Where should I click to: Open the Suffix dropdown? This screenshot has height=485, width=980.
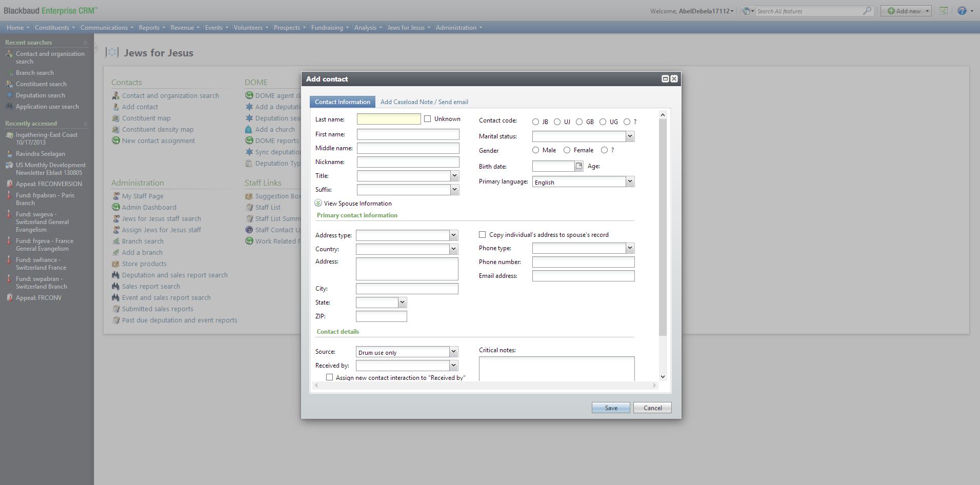pos(454,190)
